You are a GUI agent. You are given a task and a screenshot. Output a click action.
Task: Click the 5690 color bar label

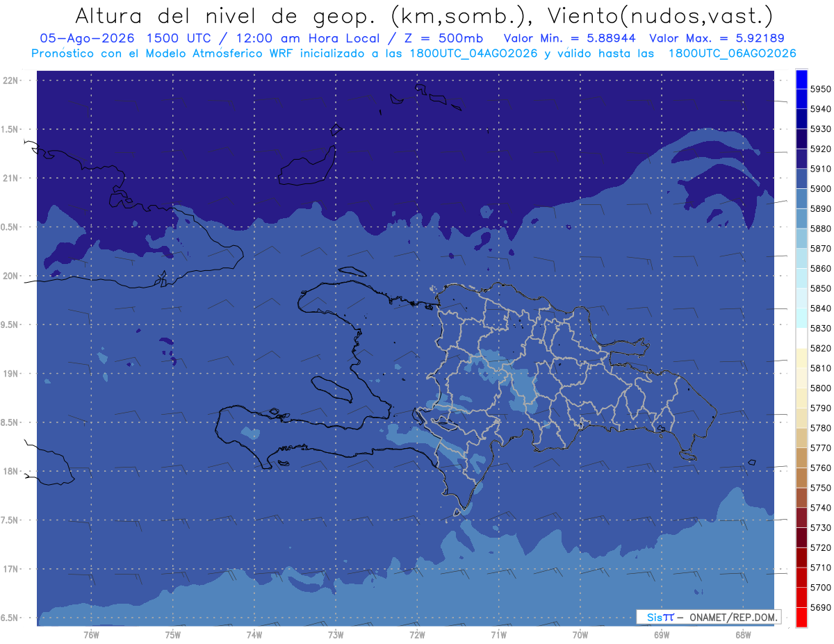click(x=821, y=607)
